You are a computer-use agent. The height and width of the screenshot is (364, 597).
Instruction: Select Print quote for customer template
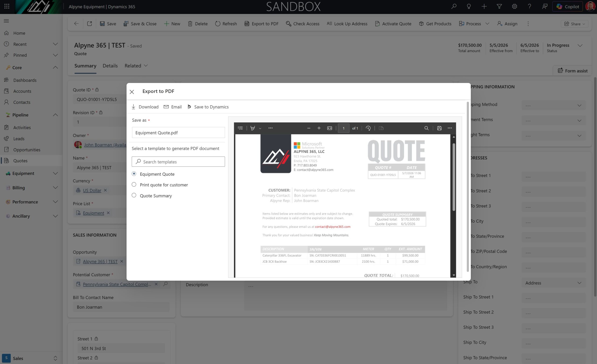[x=134, y=185]
